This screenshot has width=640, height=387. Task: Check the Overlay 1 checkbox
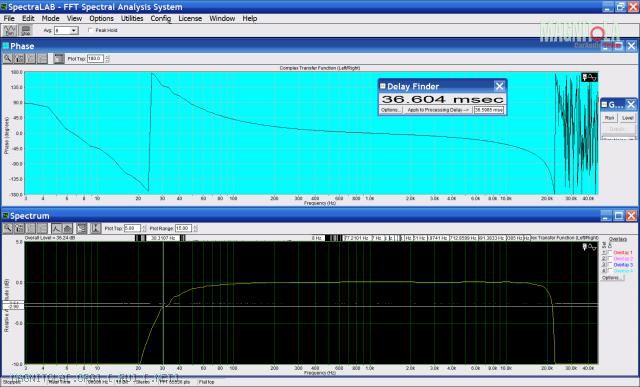click(x=610, y=253)
